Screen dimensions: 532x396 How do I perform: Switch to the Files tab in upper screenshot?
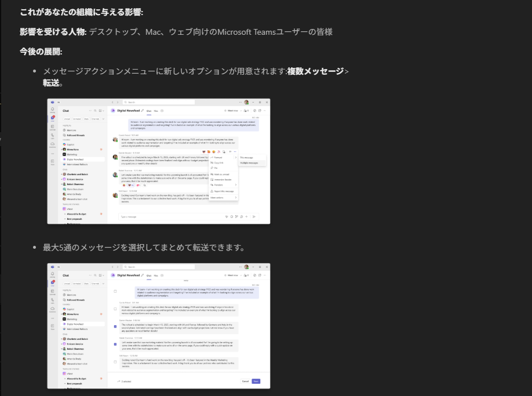(x=155, y=110)
